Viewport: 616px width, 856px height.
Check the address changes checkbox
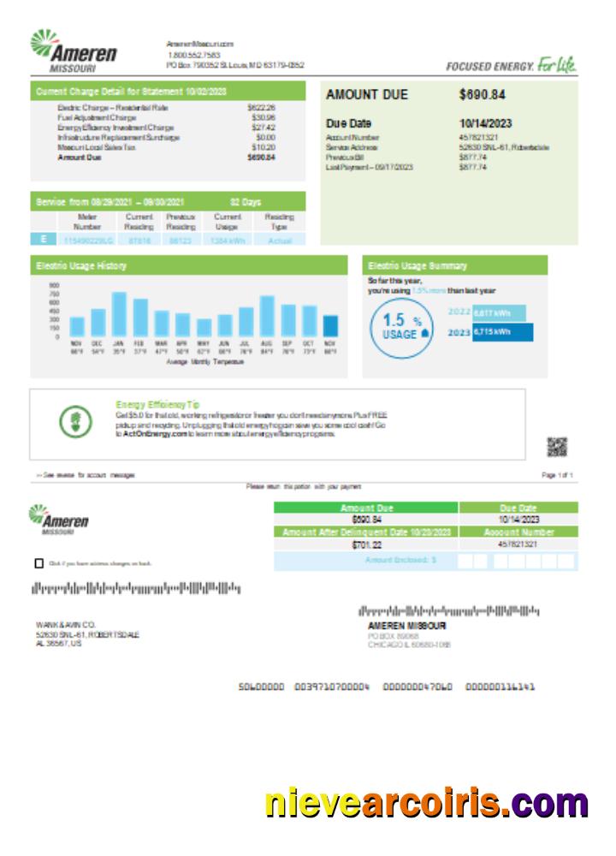click(x=38, y=563)
